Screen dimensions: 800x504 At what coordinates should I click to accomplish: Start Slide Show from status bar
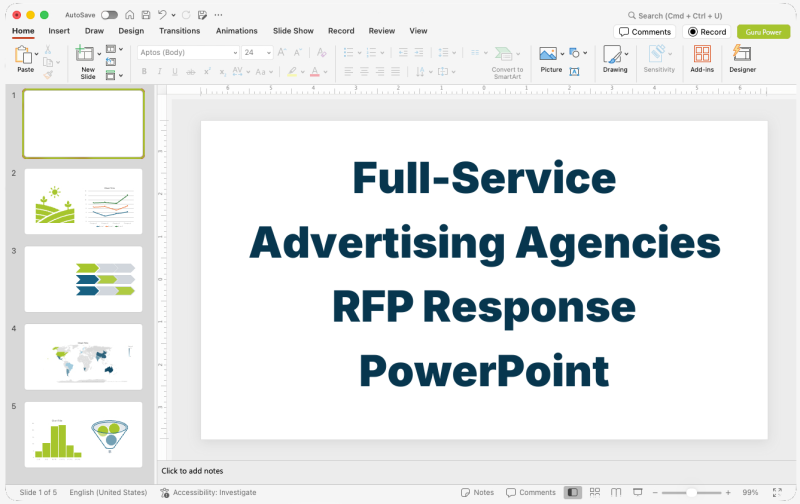(637, 492)
